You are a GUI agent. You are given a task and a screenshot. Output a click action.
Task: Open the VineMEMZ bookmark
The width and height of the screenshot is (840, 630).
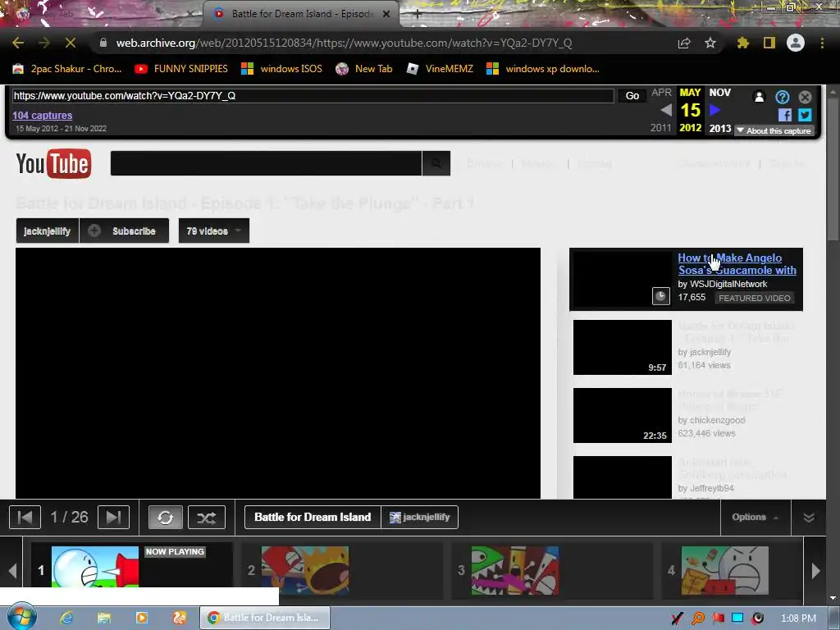pos(441,69)
